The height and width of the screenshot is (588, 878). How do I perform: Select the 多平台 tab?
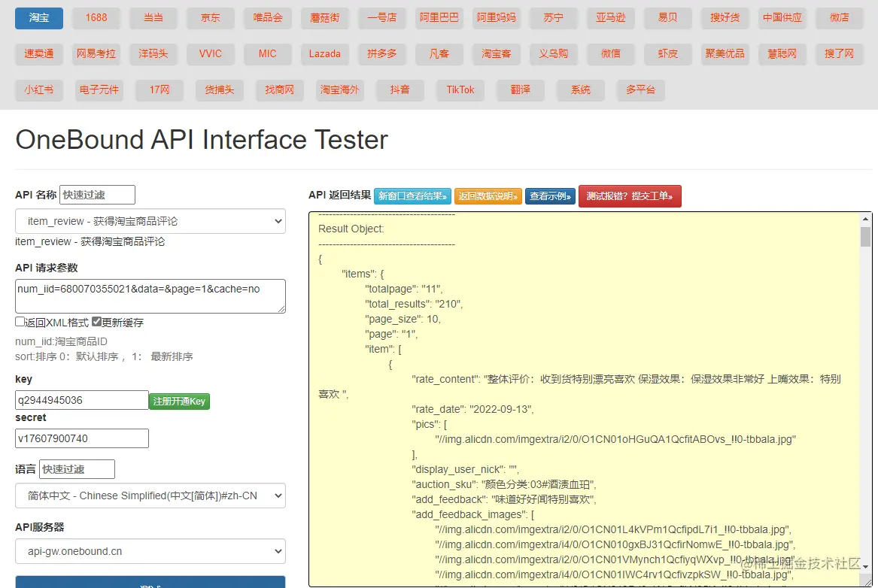click(640, 89)
